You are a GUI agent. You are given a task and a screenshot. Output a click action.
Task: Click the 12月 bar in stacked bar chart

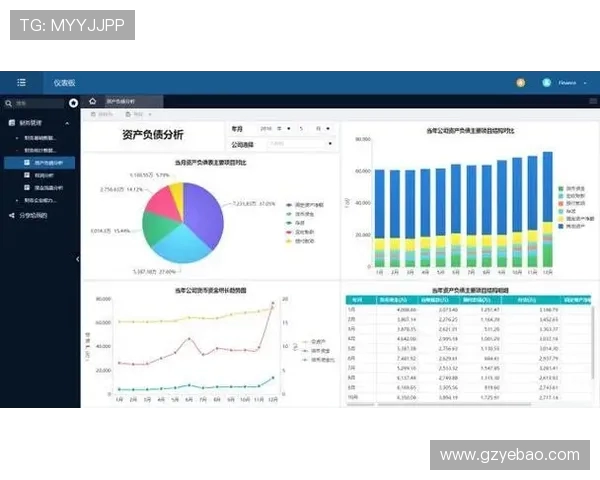[548, 209]
